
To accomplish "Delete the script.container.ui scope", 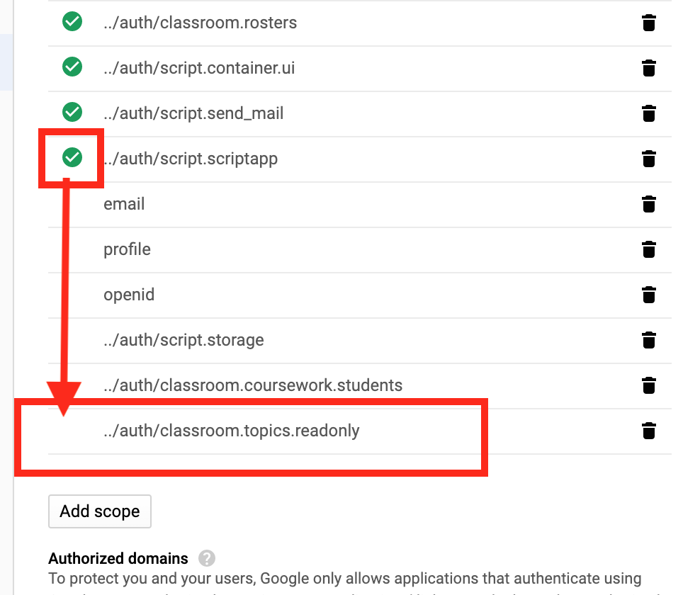I will (x=648, y=68).
